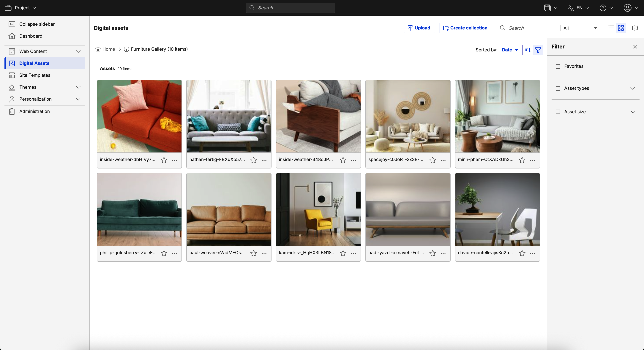Viewport: 644px width, 350px height.
Task: Open Site Templates in sidebar
Action: click(35, 75)
